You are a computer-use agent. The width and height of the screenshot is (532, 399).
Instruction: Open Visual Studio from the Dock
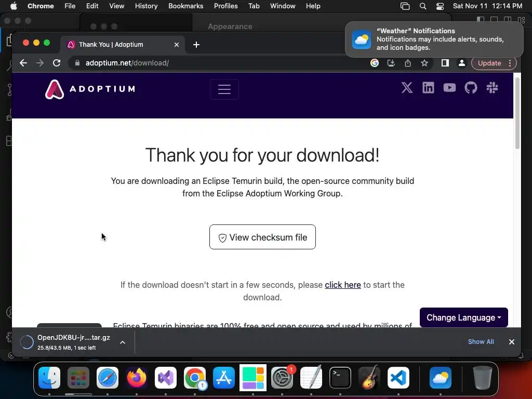166,378
